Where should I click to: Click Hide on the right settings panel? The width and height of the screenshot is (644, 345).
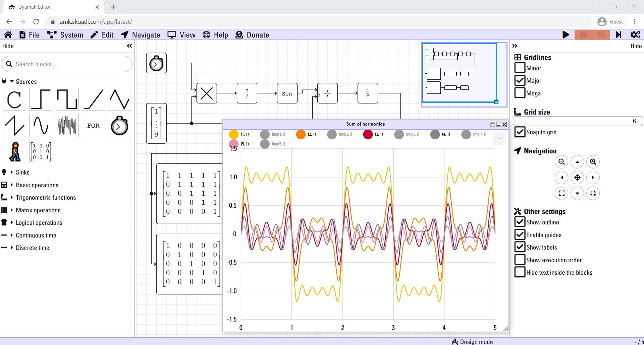click(636, 46)
